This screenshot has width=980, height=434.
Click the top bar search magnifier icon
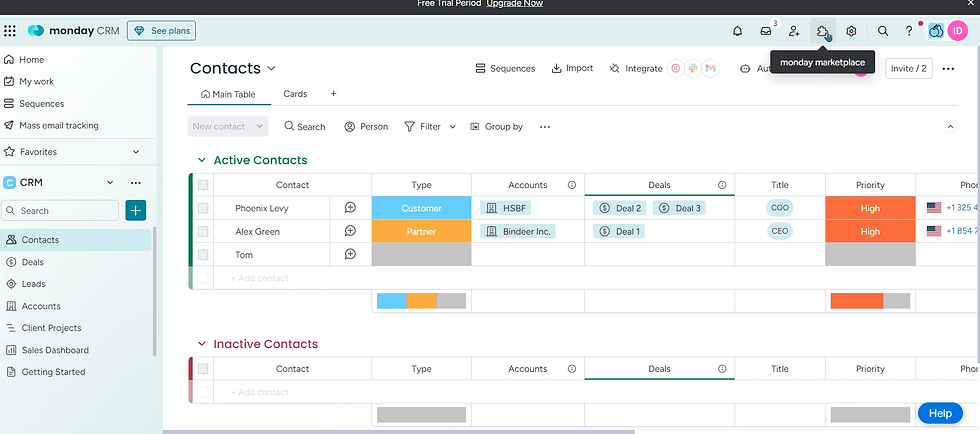(x=882, y=31)
